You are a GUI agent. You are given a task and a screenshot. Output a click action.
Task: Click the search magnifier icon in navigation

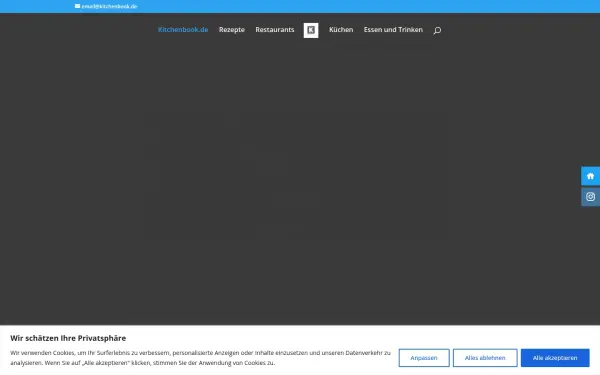(x=437, y=30)
